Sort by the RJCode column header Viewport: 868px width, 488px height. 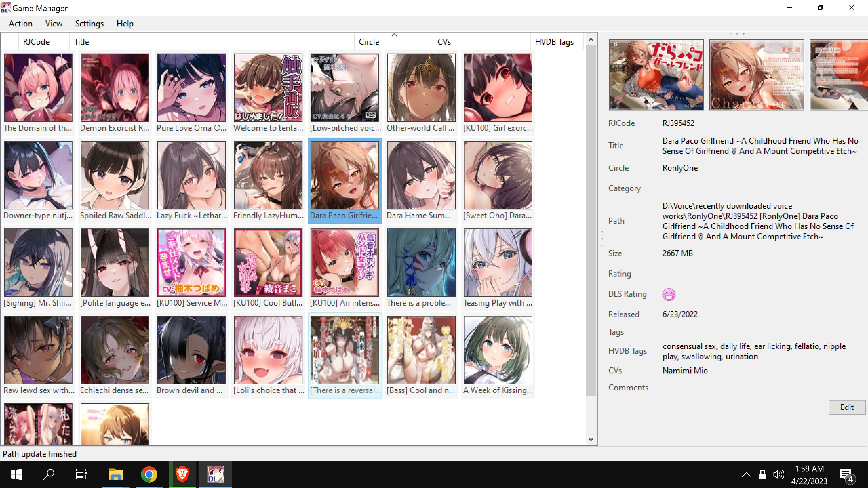pyautogui.click(x=44, y=42)
